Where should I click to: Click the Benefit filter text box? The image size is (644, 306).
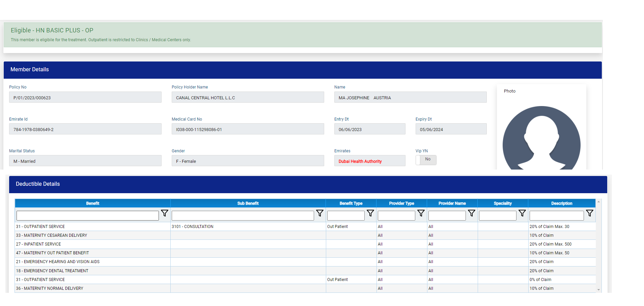click(x=87, y=215)
